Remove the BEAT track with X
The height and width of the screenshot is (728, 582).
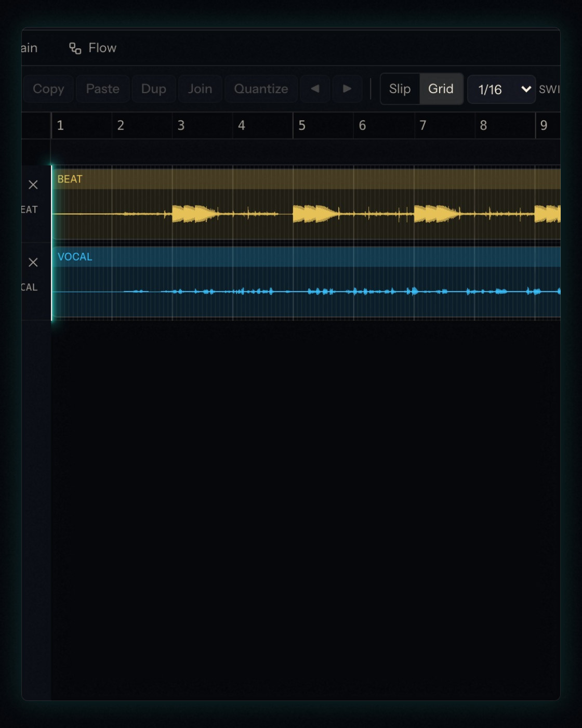click(33, 185)
